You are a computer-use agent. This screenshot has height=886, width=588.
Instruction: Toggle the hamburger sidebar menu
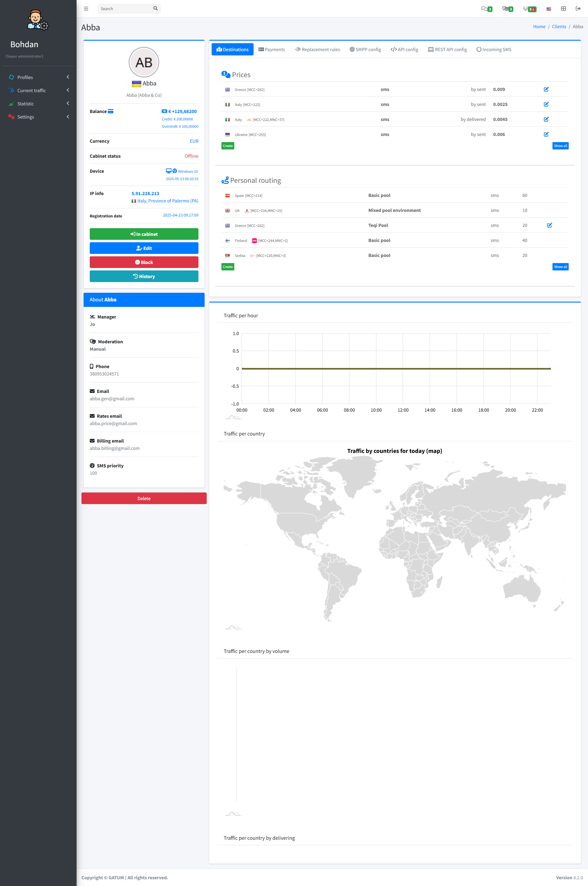[x=86, y=9]
